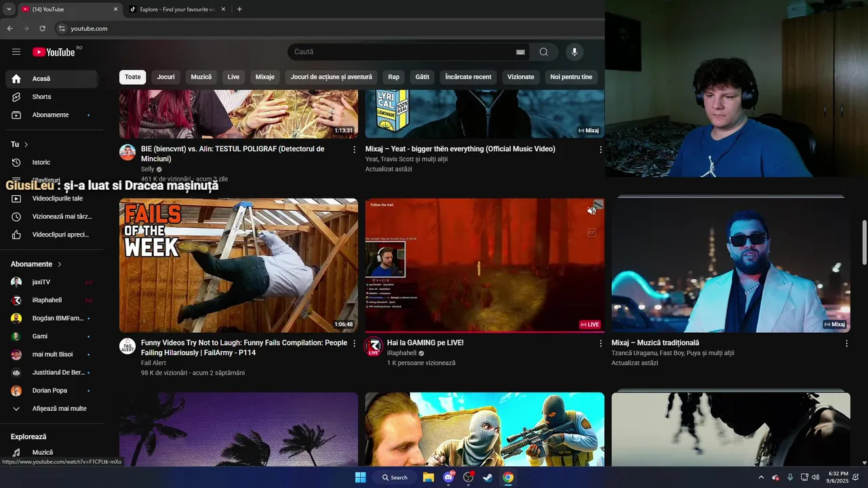Expand Afișează mai multe subscriptions

point(52,409)
